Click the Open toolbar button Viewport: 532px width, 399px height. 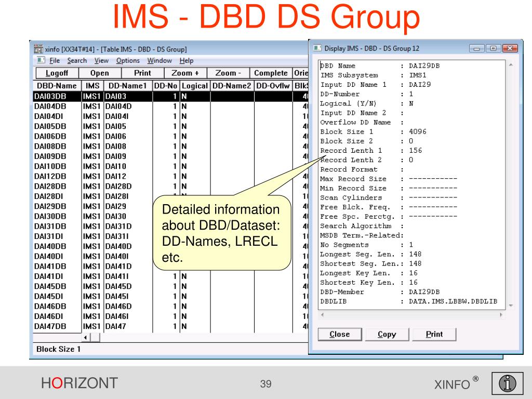pyautogui.click(x=100, y=73)
